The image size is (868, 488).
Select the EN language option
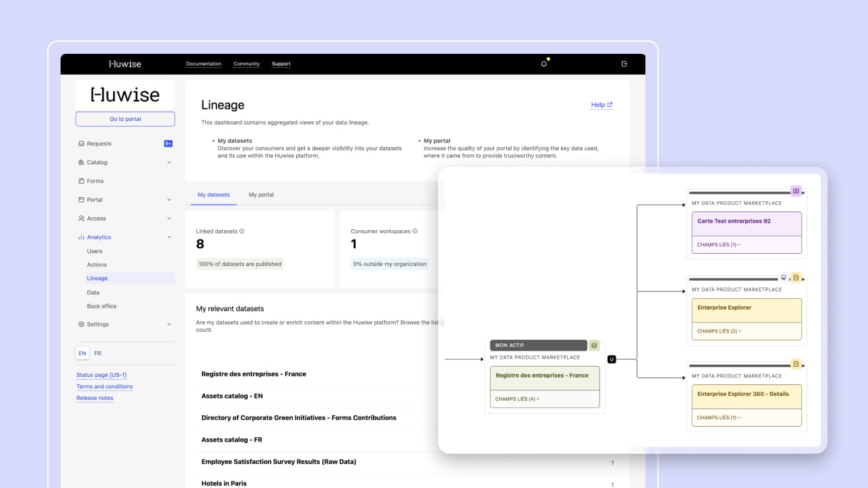[x=82, y=353]
